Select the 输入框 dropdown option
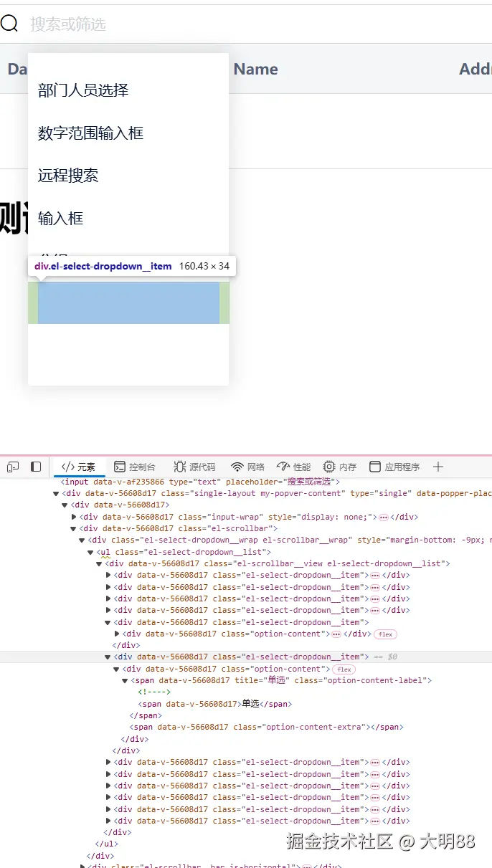This screenshot has width=492, height=868. click(61, 219)
